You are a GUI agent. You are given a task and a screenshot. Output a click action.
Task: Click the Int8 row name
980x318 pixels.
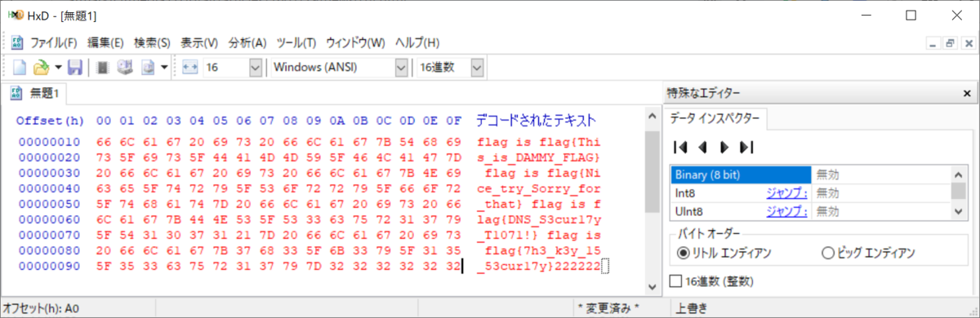coord(686,193)
